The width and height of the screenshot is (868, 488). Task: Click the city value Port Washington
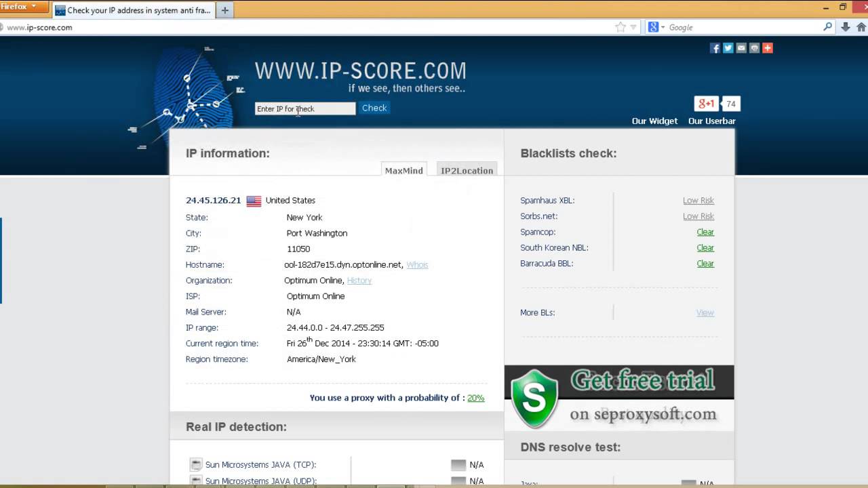click(317, 233)
